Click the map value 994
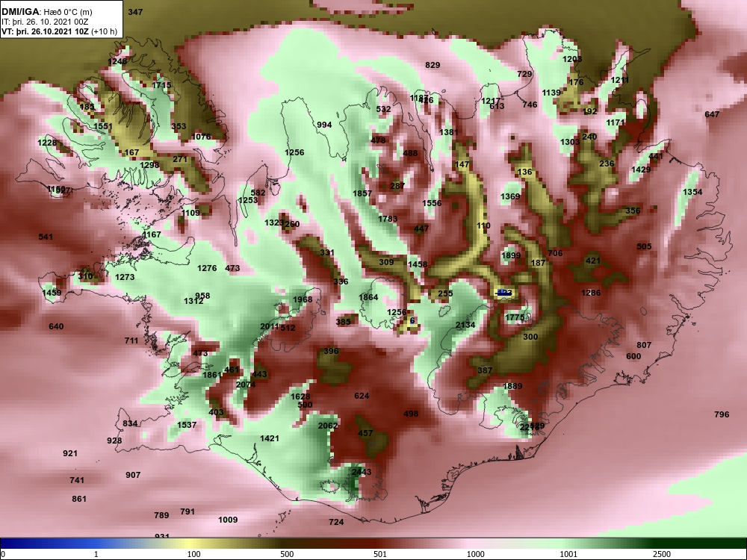 pos(324,125)
